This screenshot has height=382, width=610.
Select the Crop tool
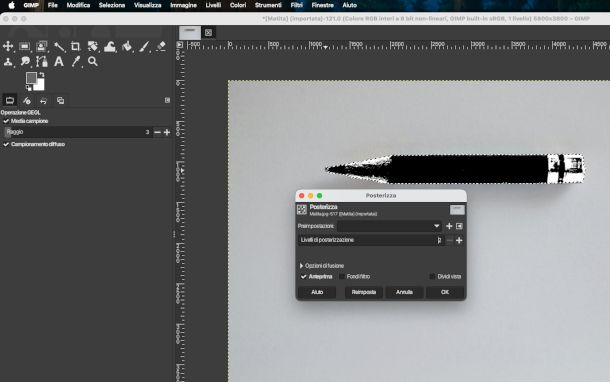point(75,47)
